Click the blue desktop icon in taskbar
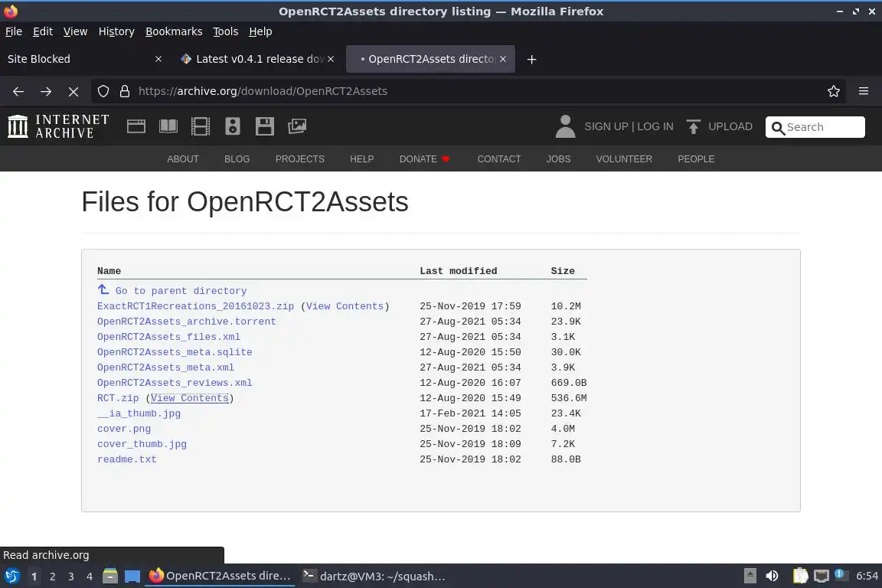This screenshot has width=882, height=588. point(132,577)
